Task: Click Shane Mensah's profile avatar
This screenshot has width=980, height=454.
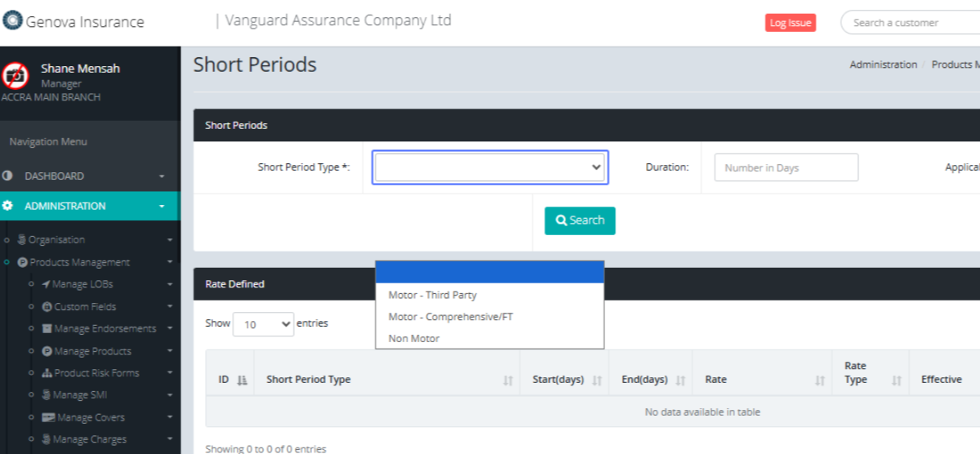Action: (x=15, y=76)
